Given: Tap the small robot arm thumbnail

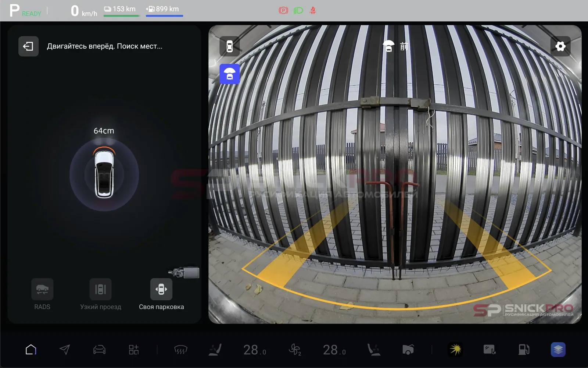Looking at the screenshot, I should (x=184, y=273).
